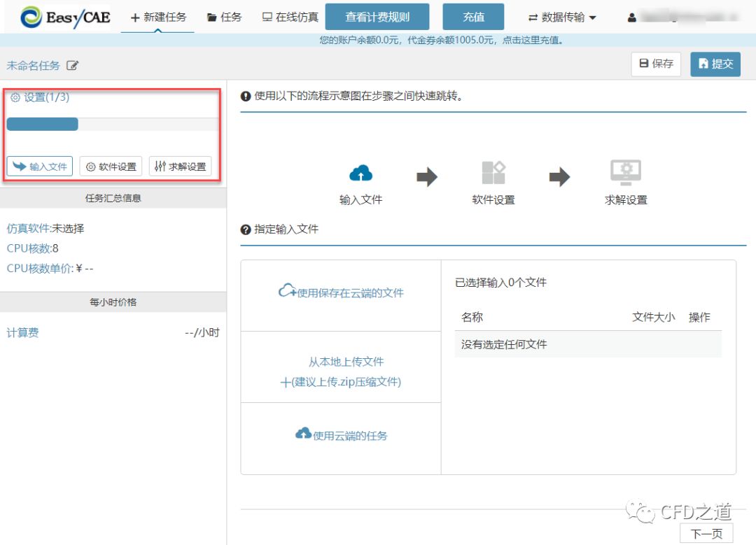Click the question mark icon by 指定输入文件

pos(246,229)
